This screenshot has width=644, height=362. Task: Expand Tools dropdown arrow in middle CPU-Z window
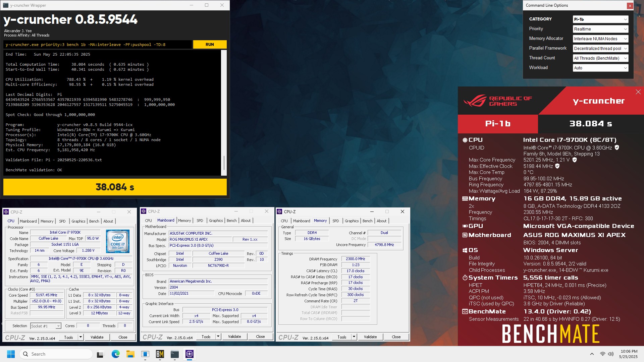click(218, 337)
